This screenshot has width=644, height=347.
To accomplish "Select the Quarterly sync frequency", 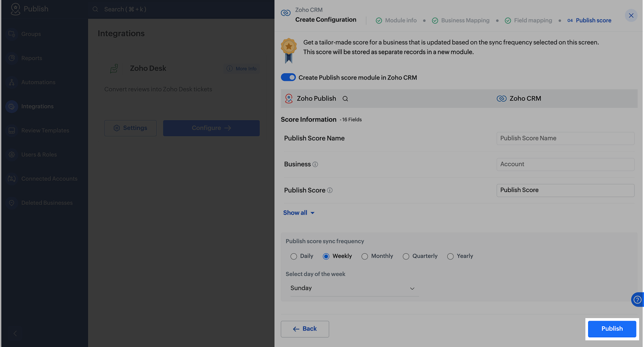I will (x=406, y=256).
